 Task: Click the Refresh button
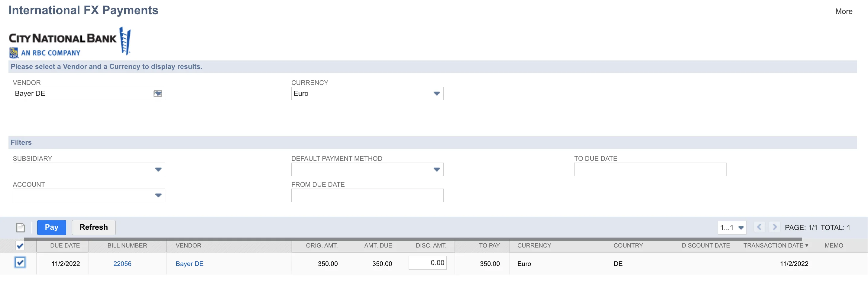coord(94,228)
